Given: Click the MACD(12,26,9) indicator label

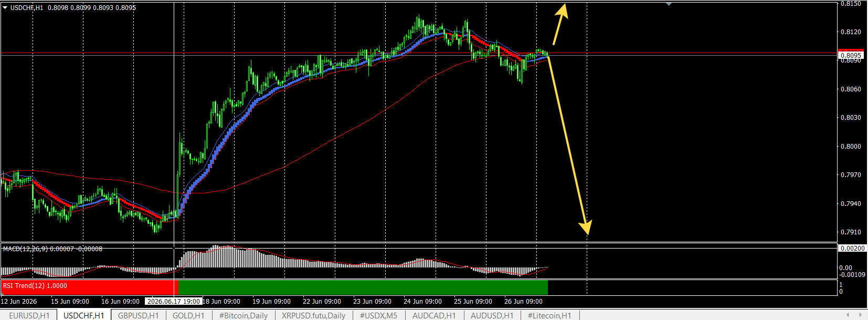Looking at the screenshot, I should pos(26,249).
